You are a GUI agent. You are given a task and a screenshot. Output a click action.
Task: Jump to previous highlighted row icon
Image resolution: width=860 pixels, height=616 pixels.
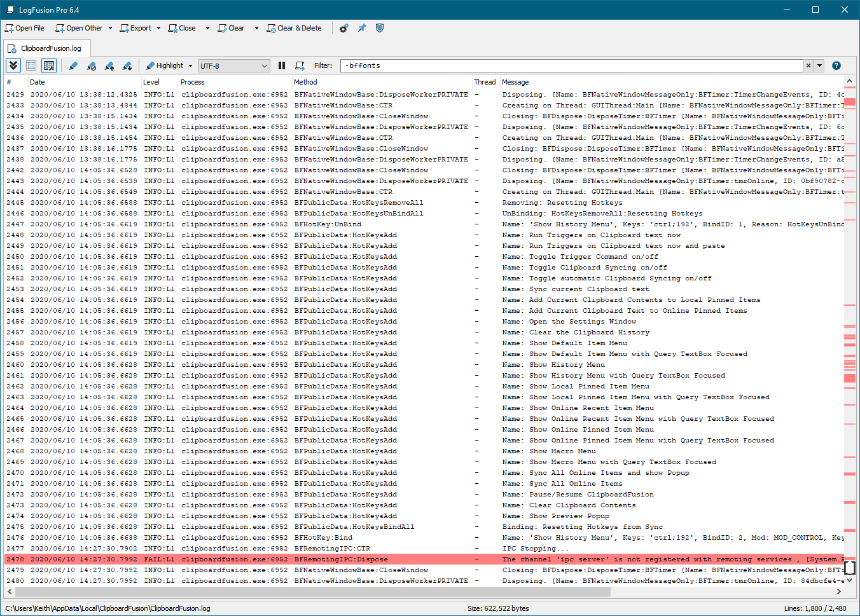coord(109,65)
